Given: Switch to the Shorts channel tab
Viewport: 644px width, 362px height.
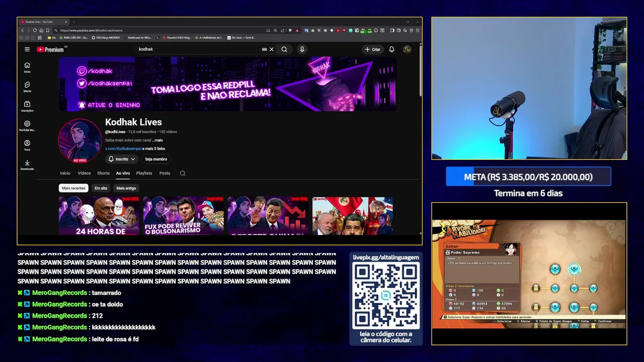Looking at the screenshot, I should click(x=103, y=173).
